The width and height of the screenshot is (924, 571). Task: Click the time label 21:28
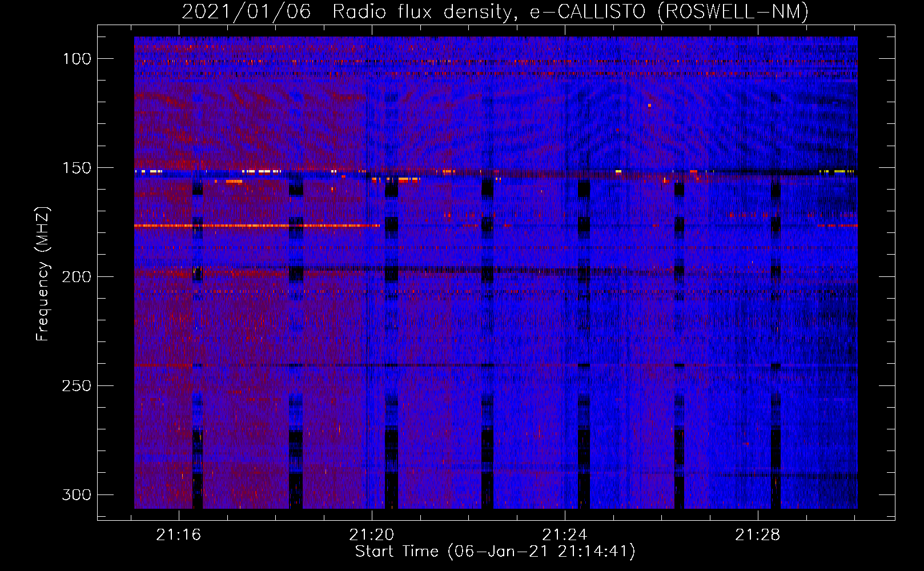(x=758, y=535)
